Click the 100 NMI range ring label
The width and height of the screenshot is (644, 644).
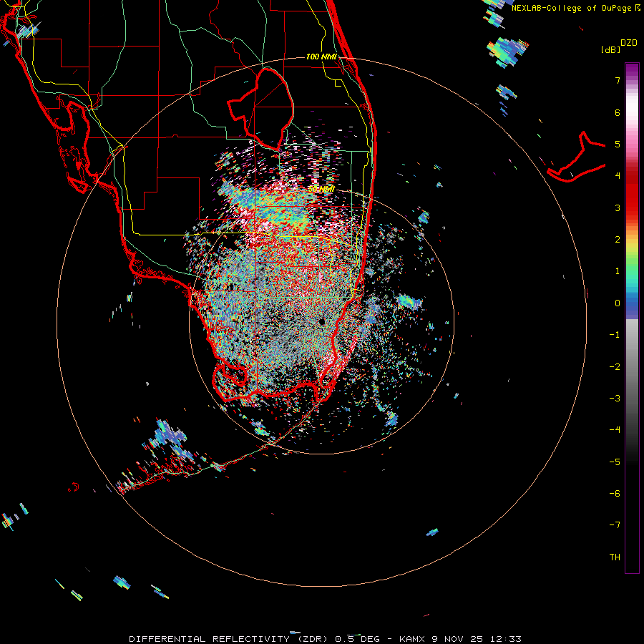[x=321, y=57]
